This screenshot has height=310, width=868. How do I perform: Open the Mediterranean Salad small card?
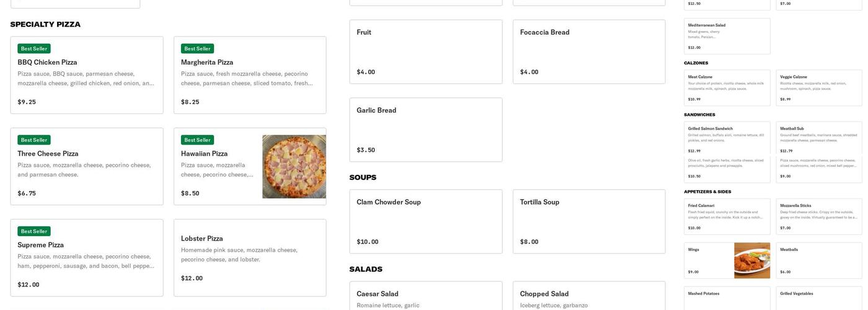pyautogui.click(x=727, y=36)
